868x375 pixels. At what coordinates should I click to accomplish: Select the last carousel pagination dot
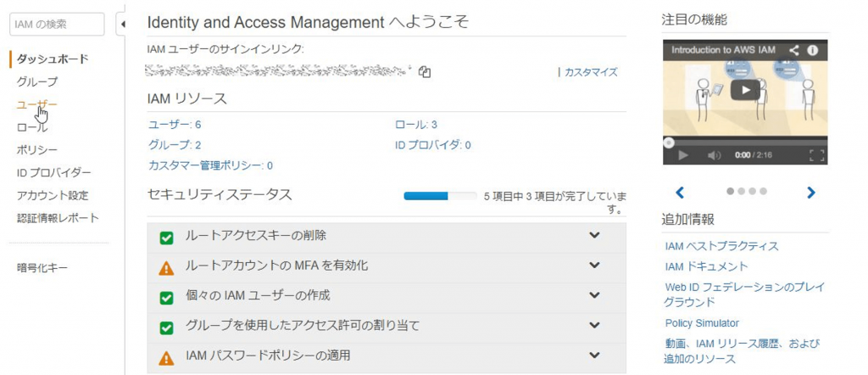(x=764, y=191)
